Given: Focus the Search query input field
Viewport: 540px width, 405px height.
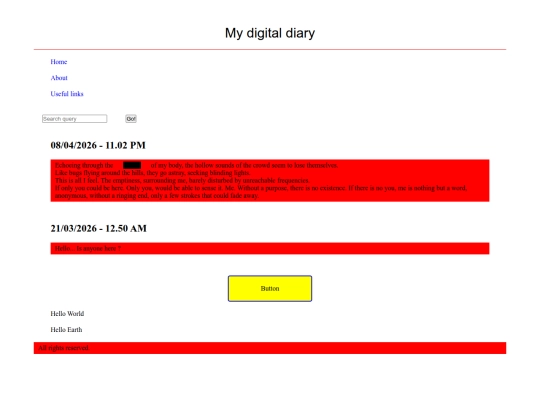Looking at the screenshot, I should [x=74, y=119].
